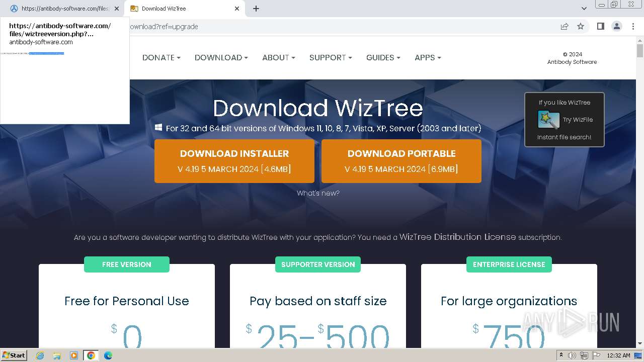Open Chrome from the taskbar

pyautogui.click(x=91, y=355)
